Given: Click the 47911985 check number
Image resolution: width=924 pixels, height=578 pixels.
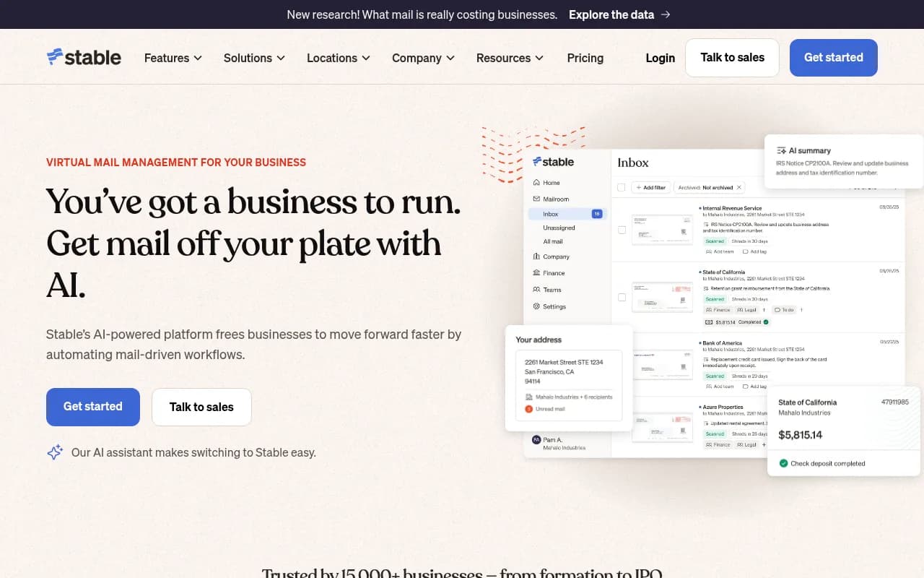Looking at the screenshot, I should tap(894, 402).
